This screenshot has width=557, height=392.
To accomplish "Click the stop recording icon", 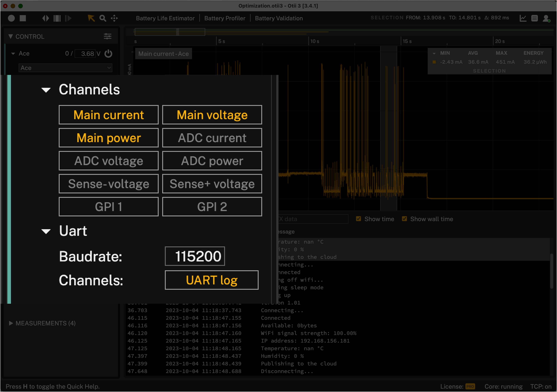I will click(23, 18).
